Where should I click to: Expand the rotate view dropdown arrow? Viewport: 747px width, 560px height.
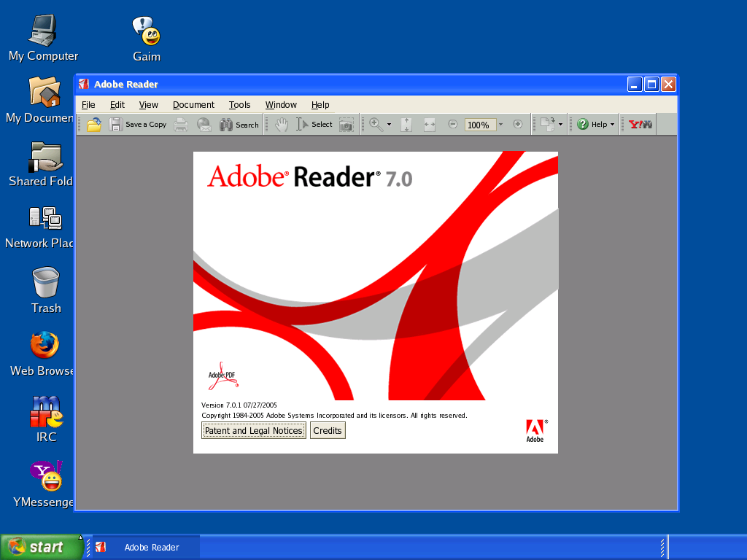561,125
